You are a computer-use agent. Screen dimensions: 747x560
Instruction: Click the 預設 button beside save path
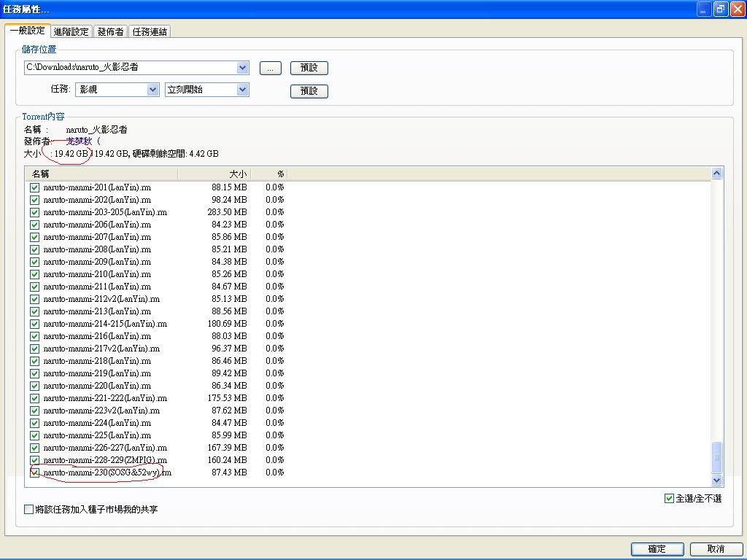point(309,68)
